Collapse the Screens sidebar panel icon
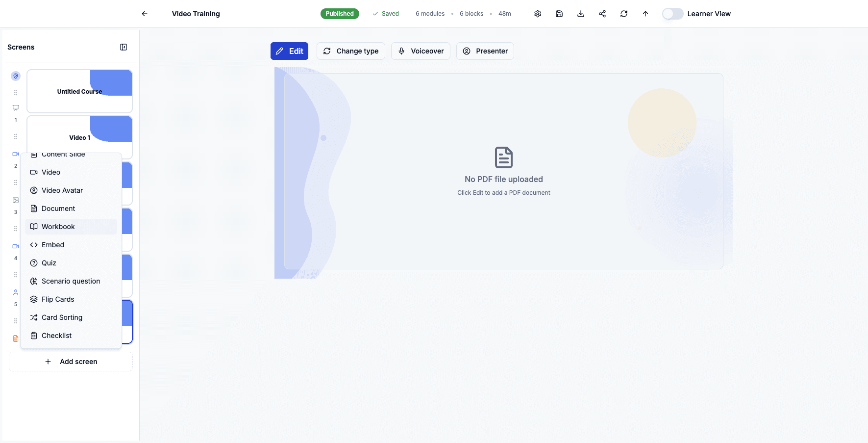 pyautogui.click(x=124, y=47)
